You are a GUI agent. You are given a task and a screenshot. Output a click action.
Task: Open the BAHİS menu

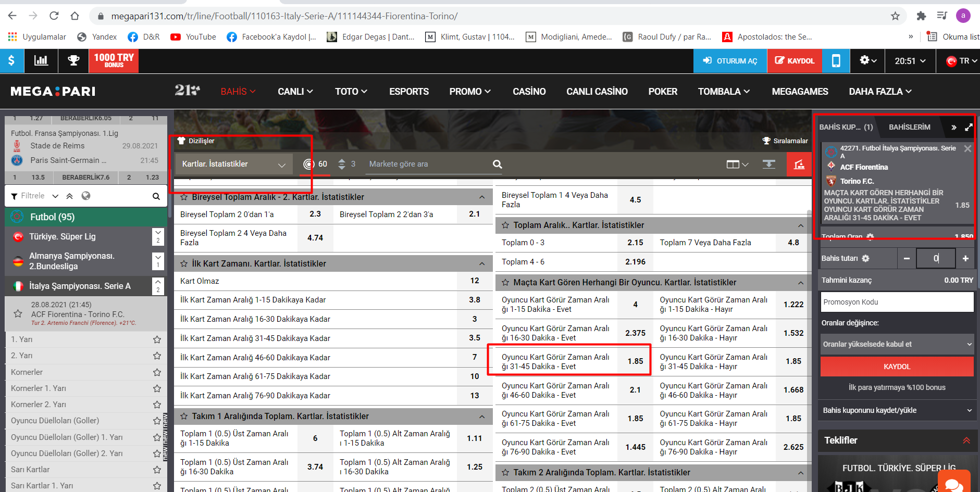coord(238,92)
